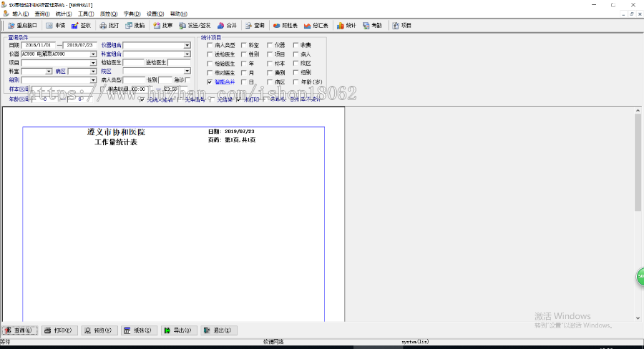The height and width of the screenshot is (349, 644).
Task: Check the 月 statistics checkbox
Action: [243, 73]
